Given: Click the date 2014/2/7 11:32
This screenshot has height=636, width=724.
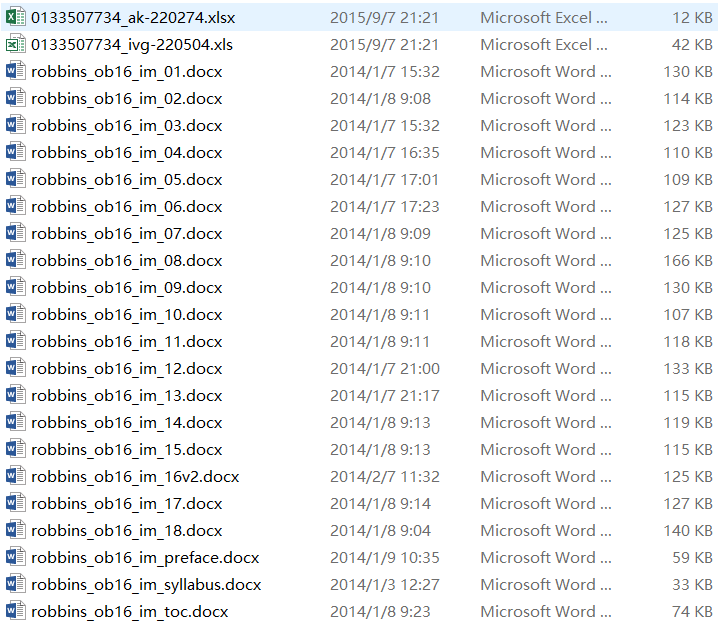Looking at the screenshot, I should (385, 477).
